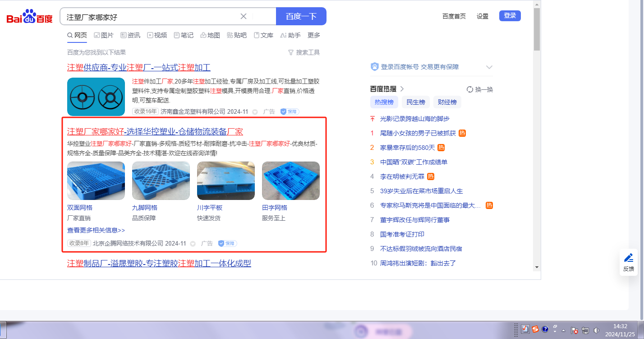Switch to the 地图 tab
This screenshot has width=644, height=339.
(210, 35)
